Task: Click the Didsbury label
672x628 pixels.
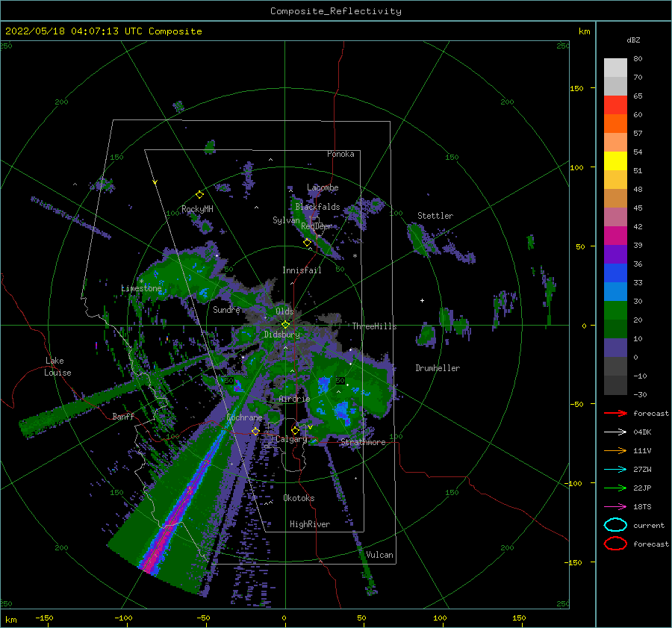Action: click(281, 335)
